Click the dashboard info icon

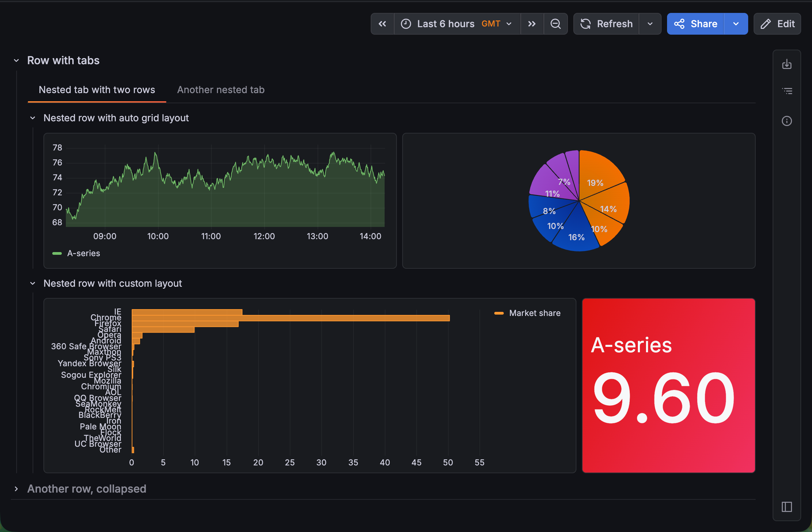point(787,121)
